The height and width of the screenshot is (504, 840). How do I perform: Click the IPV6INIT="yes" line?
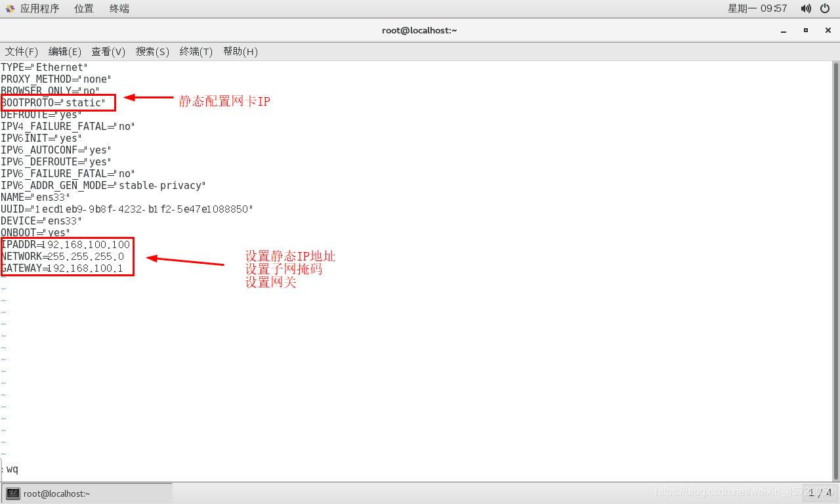click(41, 138)
